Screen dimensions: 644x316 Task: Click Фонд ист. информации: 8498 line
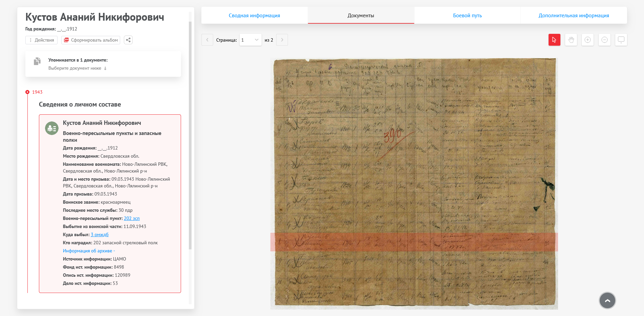[93, 267]
